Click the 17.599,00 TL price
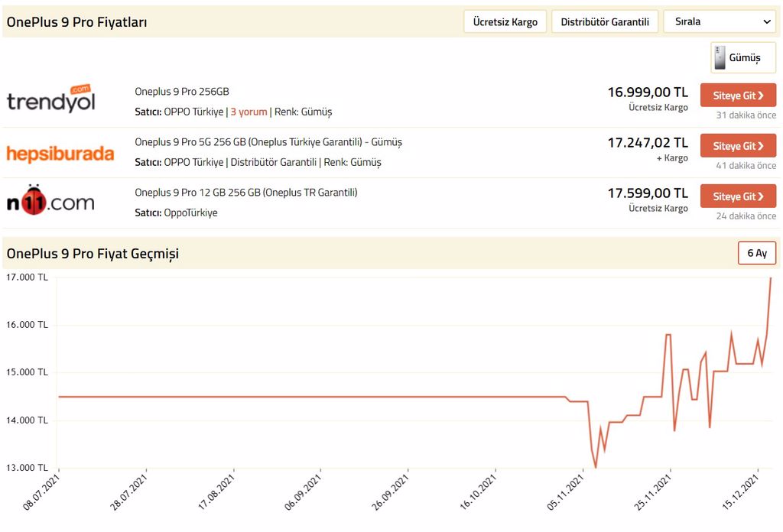This screenshot has height=532, width=783. point(648,193)
